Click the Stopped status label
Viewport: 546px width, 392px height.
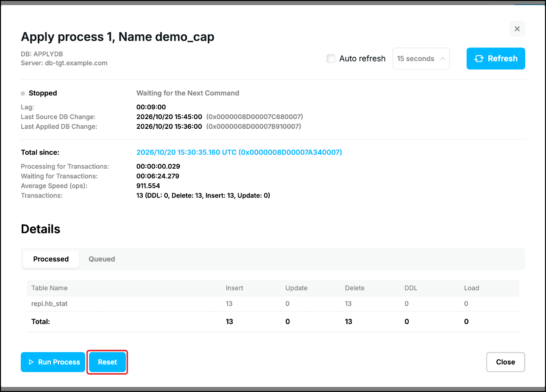pos(43,93)
